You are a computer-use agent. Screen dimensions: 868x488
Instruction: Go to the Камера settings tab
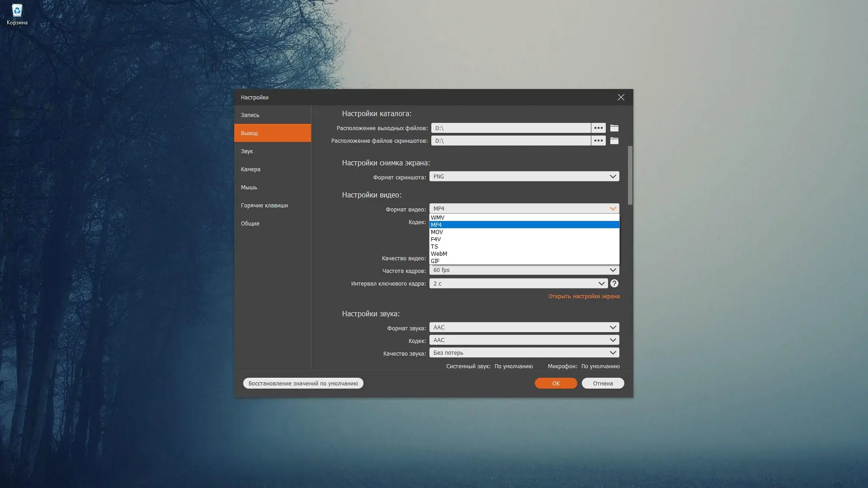click(x=250, y=169)
